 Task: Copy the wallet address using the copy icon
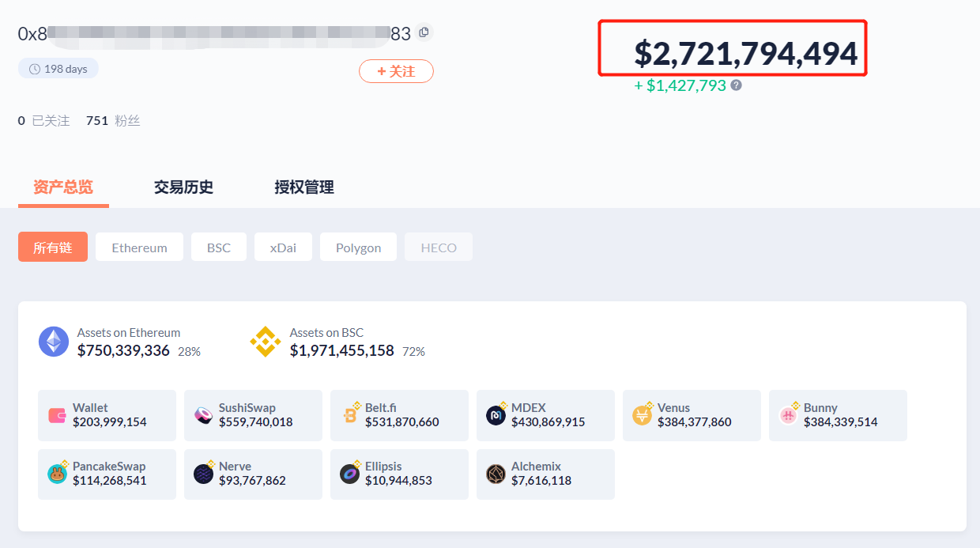tap(423, 32)
